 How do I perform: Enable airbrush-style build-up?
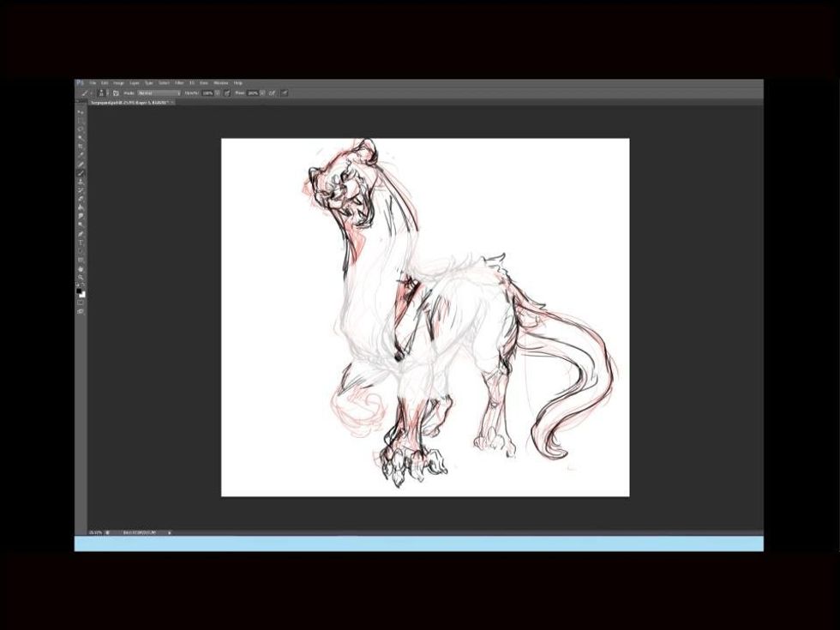click(272, 93)
